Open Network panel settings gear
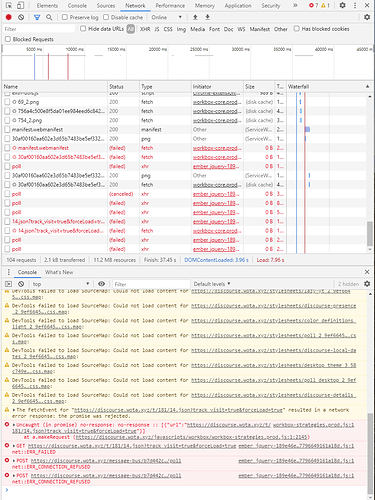The width and height of the screenshot is (375, 500). coord(367,17)
